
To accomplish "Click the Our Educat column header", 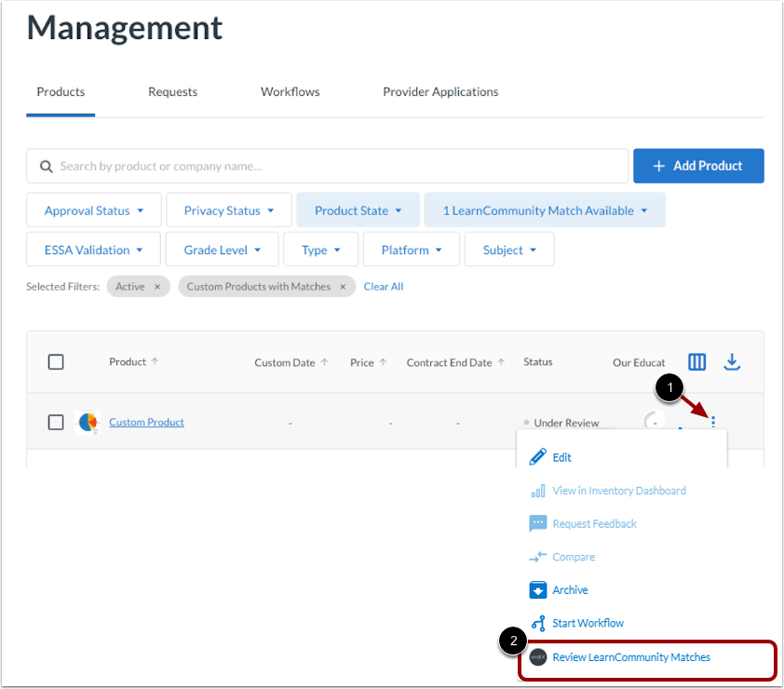I will pyautogui.click(x=639, y=362).
